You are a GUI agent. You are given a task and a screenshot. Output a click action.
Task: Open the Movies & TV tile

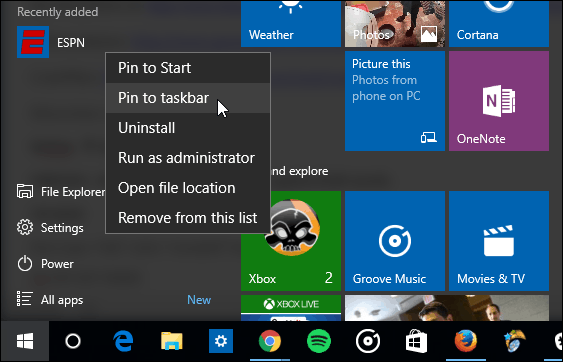tap(499, 241)
